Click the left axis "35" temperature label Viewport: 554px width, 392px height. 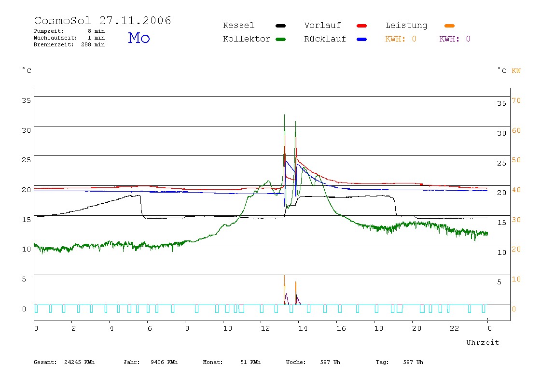point(26,100)
